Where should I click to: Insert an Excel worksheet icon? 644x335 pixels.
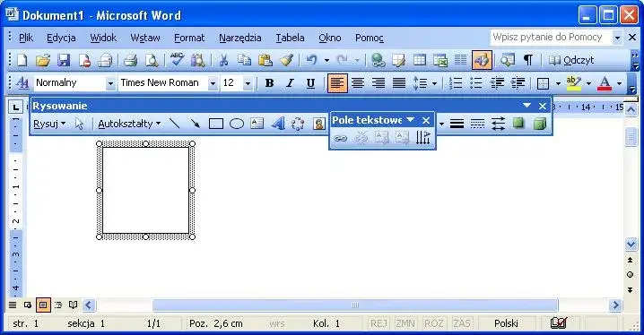click(x=440, y=60)
